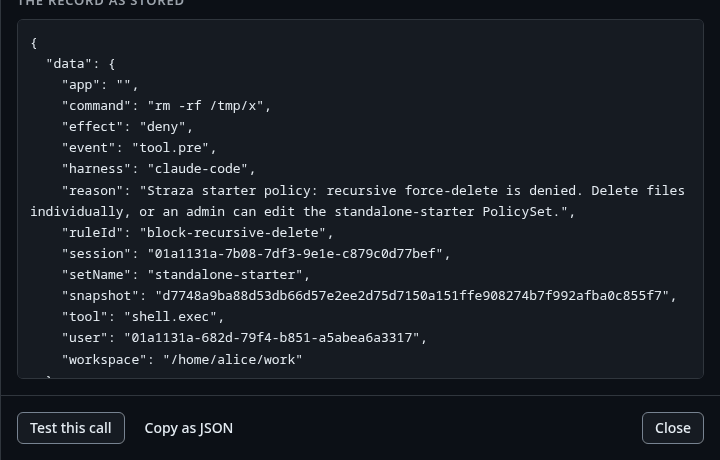
Task: Close the record dialog
Action: point(673,428)
